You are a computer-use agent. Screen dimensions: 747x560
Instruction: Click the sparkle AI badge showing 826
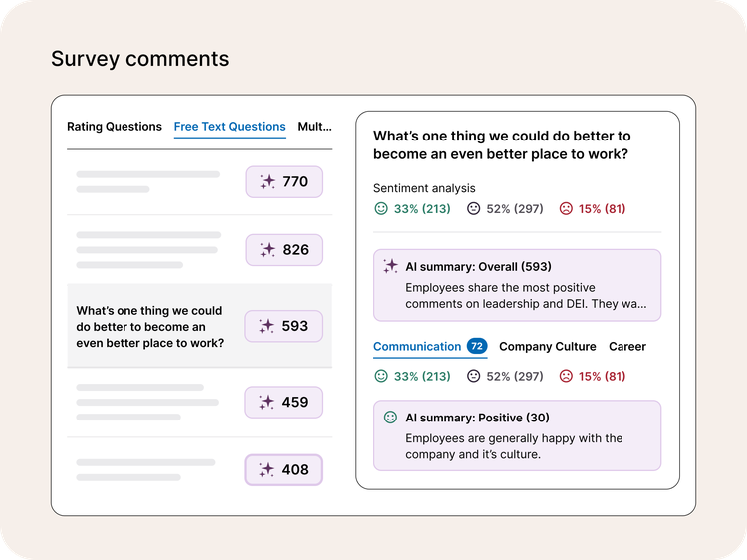(x=284, y=250)
